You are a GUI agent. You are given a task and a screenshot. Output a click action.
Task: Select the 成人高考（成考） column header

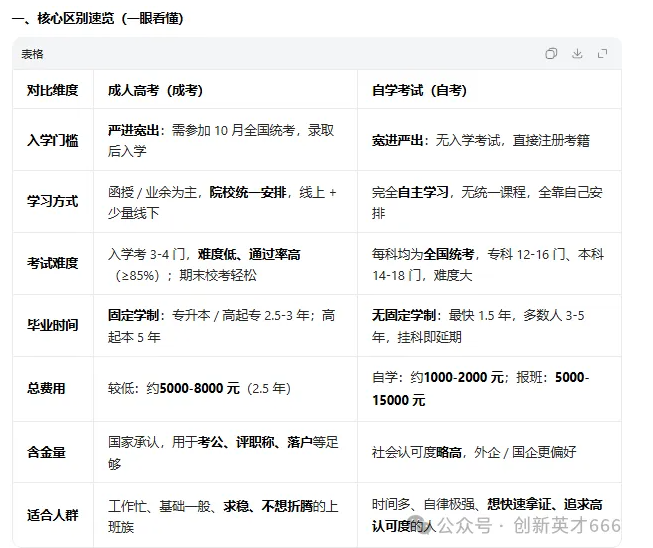(x=155, y=90)
